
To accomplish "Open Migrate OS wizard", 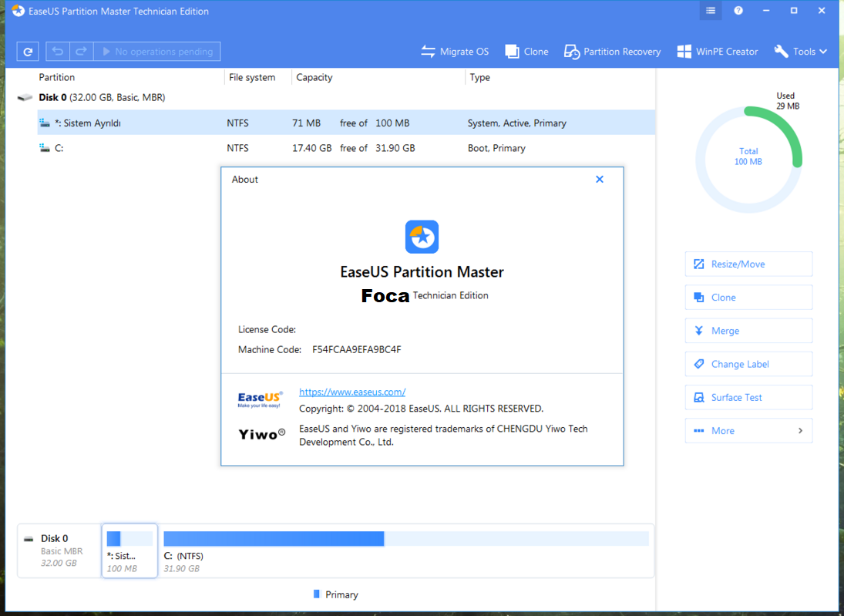I will pyautogui.click(x=455, y=52).
